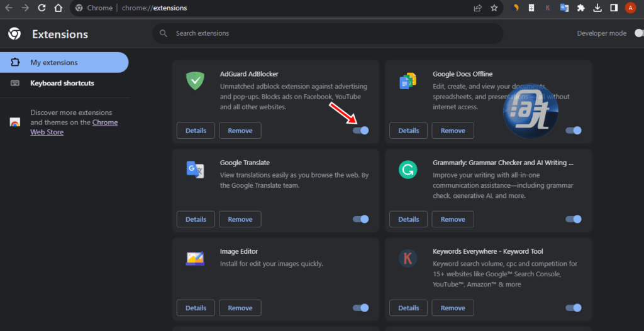Click the 'Google Docs Offline' title text
This screenshot has height=331, width=644.
click(462, 74)
